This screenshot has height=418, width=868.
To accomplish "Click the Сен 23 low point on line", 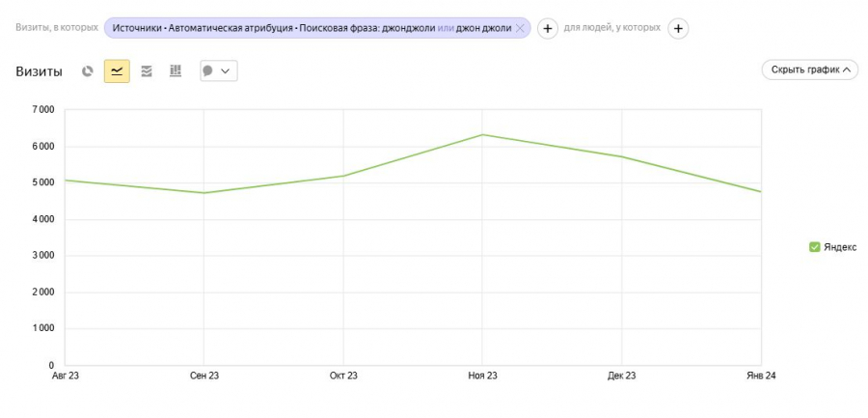I will click(x=204, y=193).
